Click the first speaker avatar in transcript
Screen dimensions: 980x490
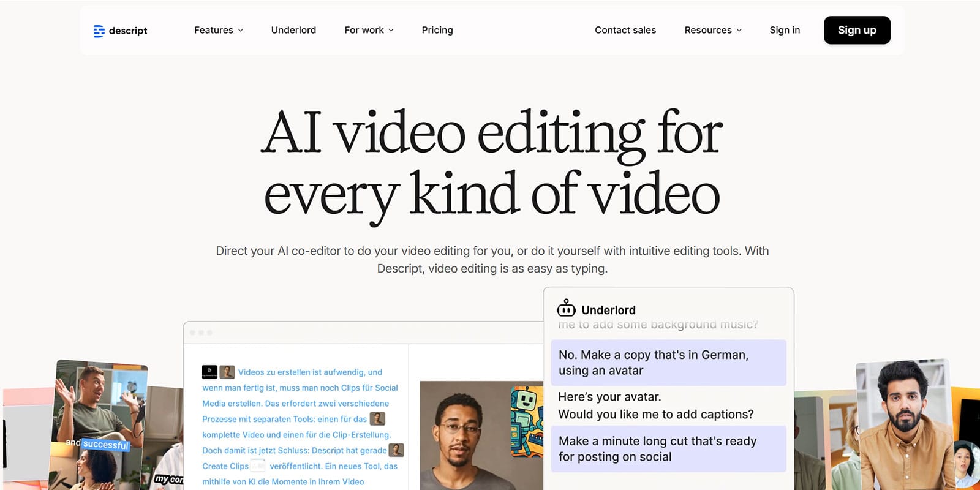click(227, 372)
